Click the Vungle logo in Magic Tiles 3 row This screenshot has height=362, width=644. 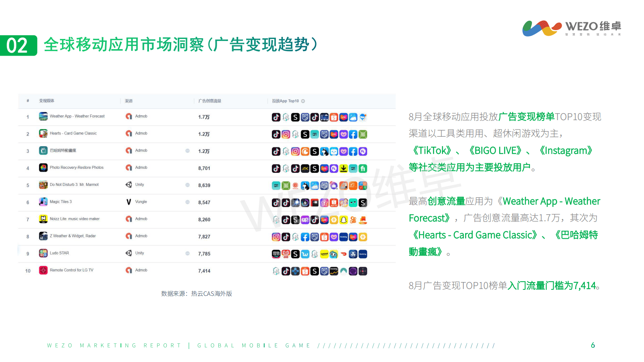point(129,202)
